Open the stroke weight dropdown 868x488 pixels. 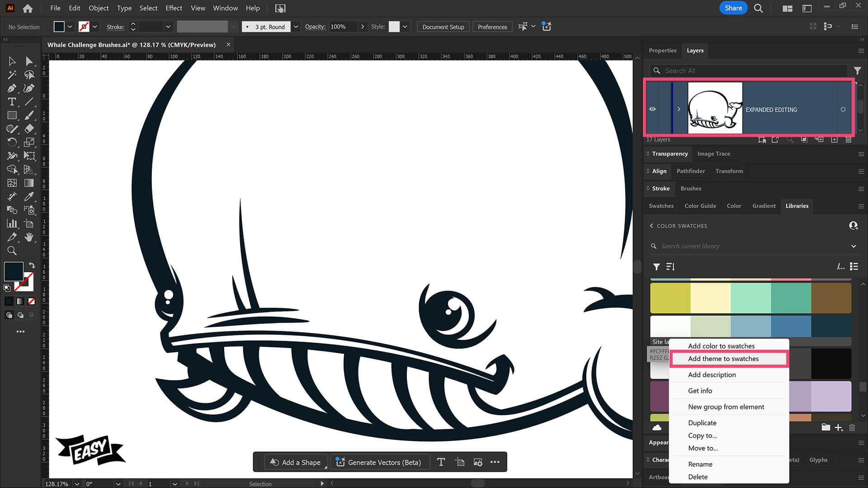[168, 27]
